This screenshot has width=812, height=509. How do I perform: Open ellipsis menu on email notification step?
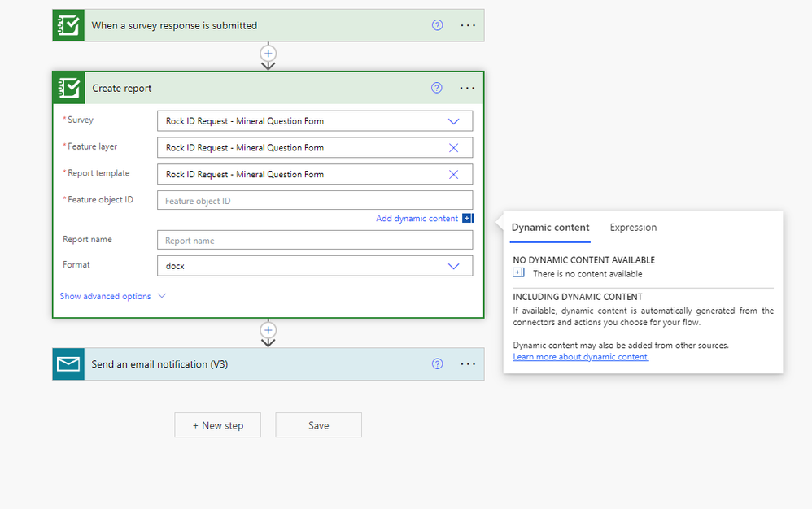[x=468, y=364]
